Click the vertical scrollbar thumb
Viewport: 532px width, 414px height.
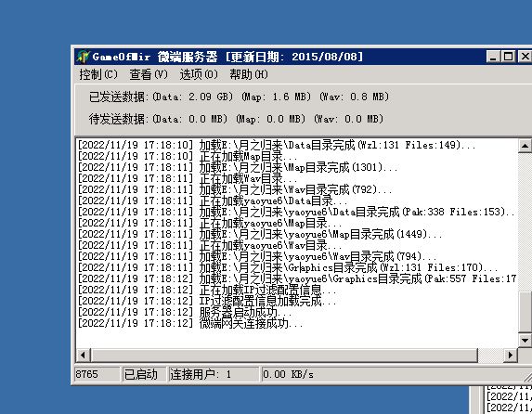click(525, 312)
